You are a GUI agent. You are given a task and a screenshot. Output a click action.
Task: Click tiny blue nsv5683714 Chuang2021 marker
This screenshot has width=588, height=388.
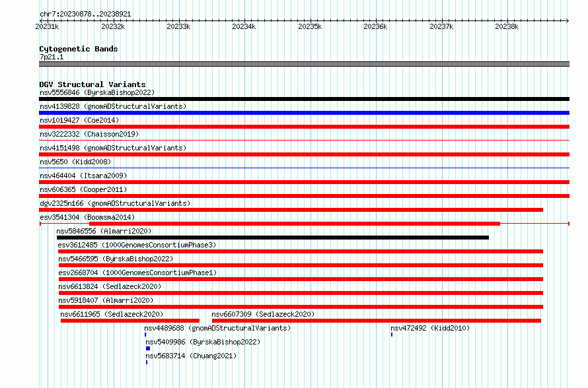[x=147, y=362]
